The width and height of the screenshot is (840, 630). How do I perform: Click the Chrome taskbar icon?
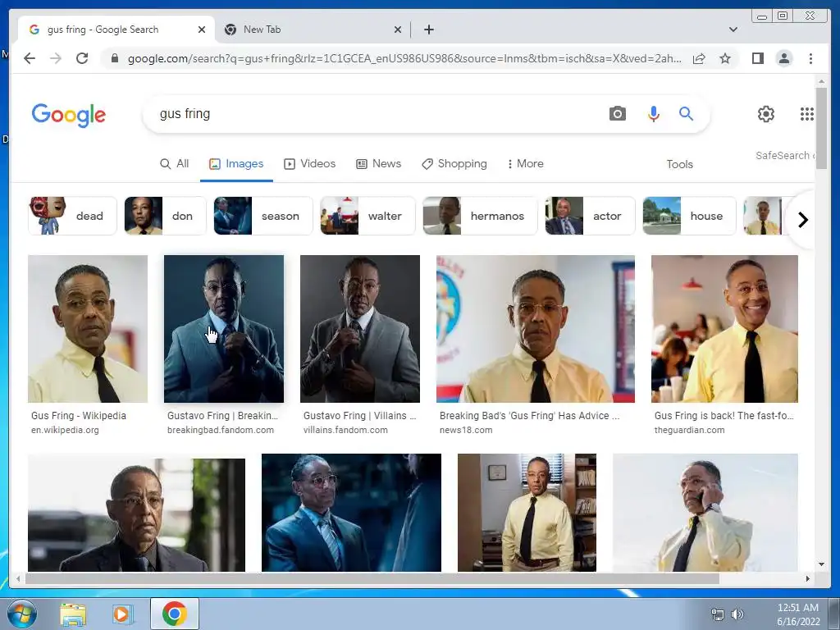point(175,614)
